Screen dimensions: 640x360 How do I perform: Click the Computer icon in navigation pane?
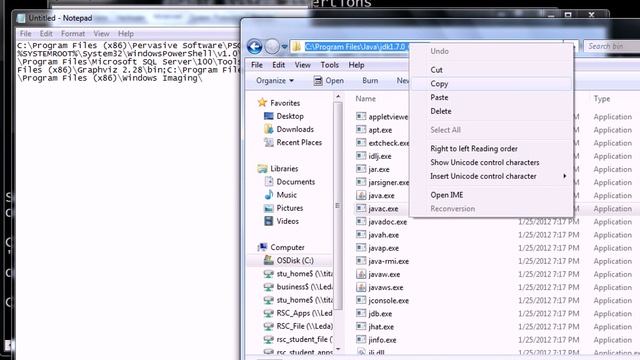262,247
